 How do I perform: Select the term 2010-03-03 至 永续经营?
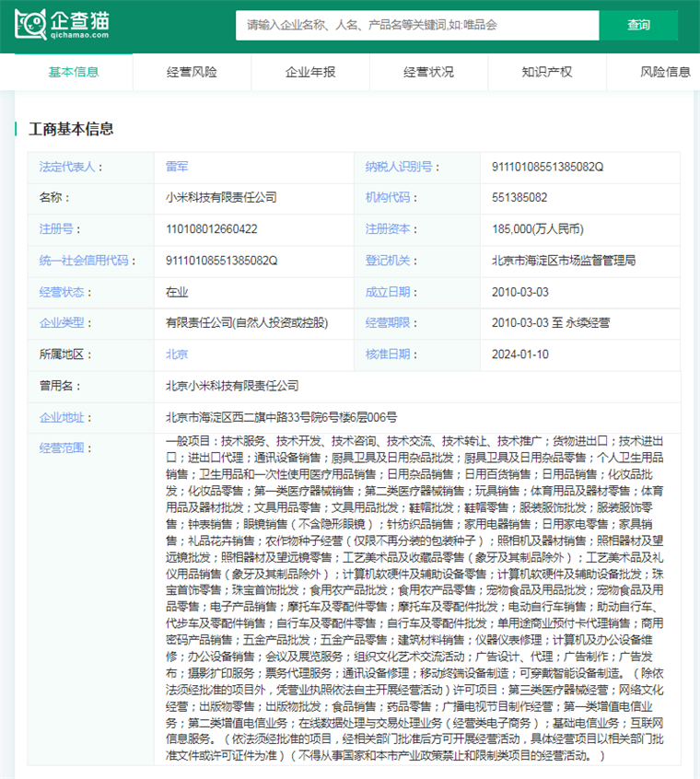click(551, 323)
